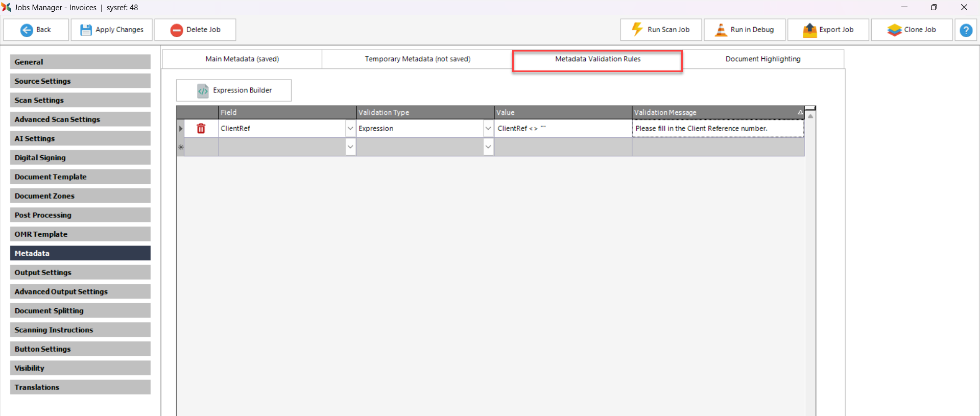Open the Validation Type dropdown in new row
Image resolution: width=980 pixels, height=416 pixels.
click(488, 147)
